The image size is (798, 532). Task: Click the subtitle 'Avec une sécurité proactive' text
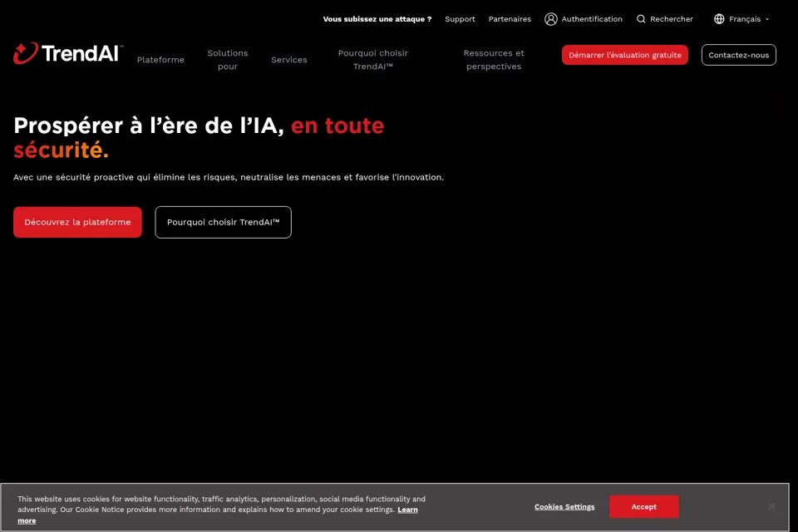[x=229, y=177]
